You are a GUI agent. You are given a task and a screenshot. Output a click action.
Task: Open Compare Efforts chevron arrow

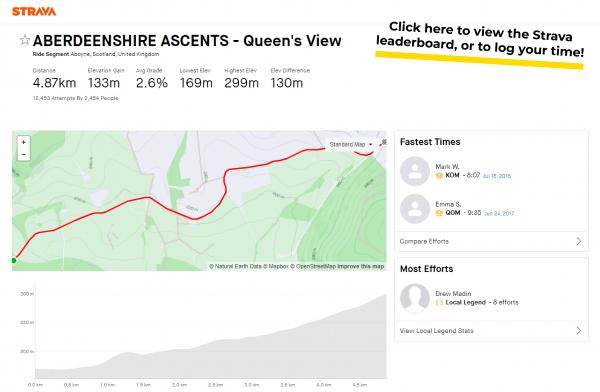579,241
